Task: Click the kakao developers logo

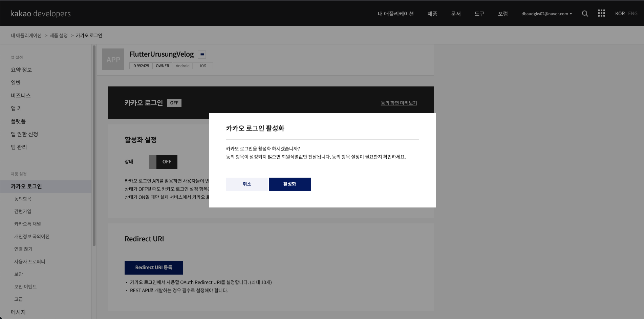Action: point(41,14)
